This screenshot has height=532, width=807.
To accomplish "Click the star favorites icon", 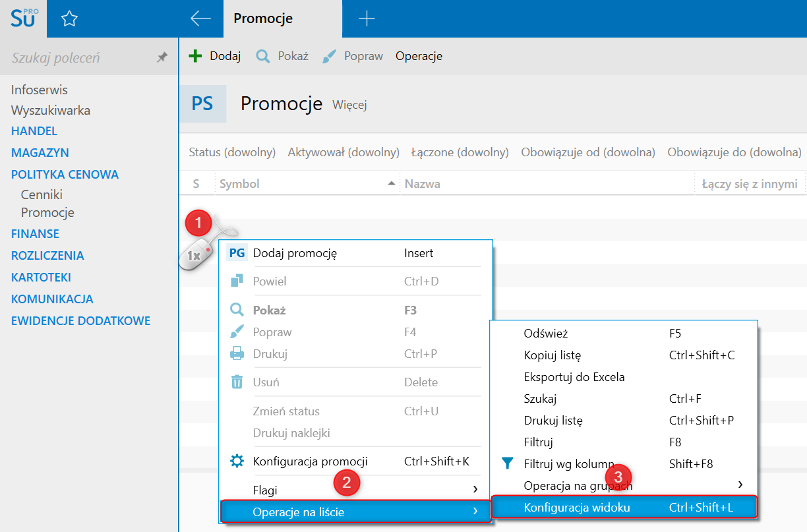I will coord(69,19).
